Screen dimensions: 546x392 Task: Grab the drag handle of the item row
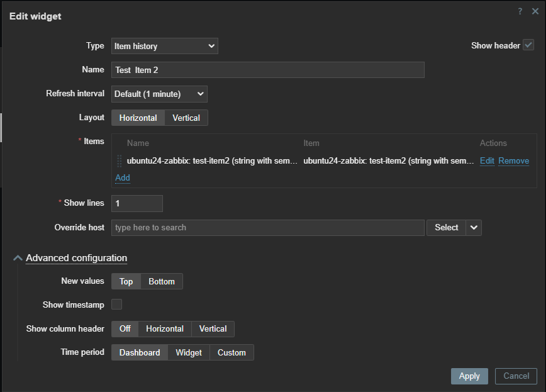coord(120,161)
